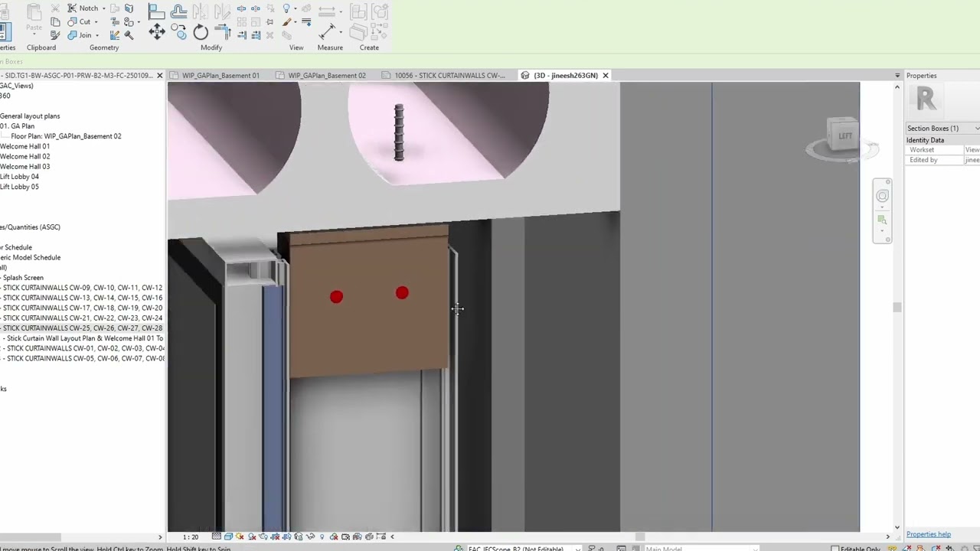Screen dimensions: 980x551
Task: Select Stick Curtain Wall Layout Plan sheet row
Action: point(84,337)
